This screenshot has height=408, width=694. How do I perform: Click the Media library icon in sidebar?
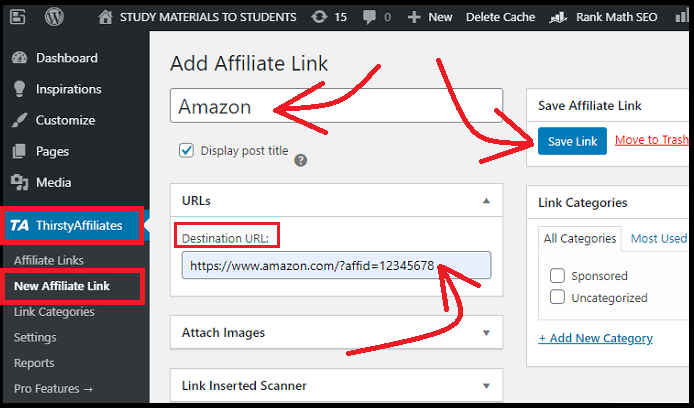(x=19, y=182)
